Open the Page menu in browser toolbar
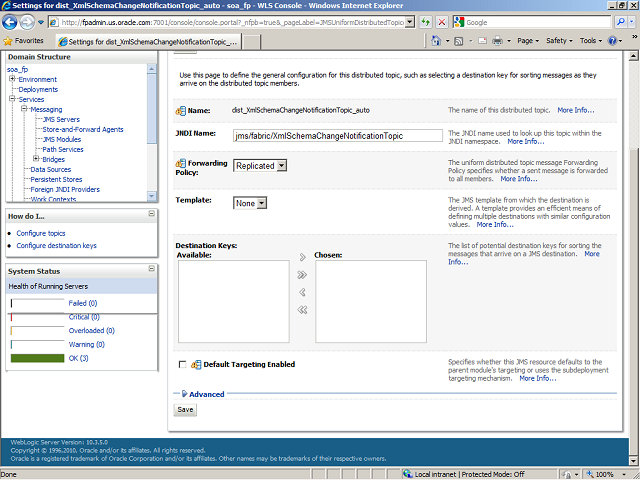This screenshot has height=480, width=640. [x=527, y=41]
